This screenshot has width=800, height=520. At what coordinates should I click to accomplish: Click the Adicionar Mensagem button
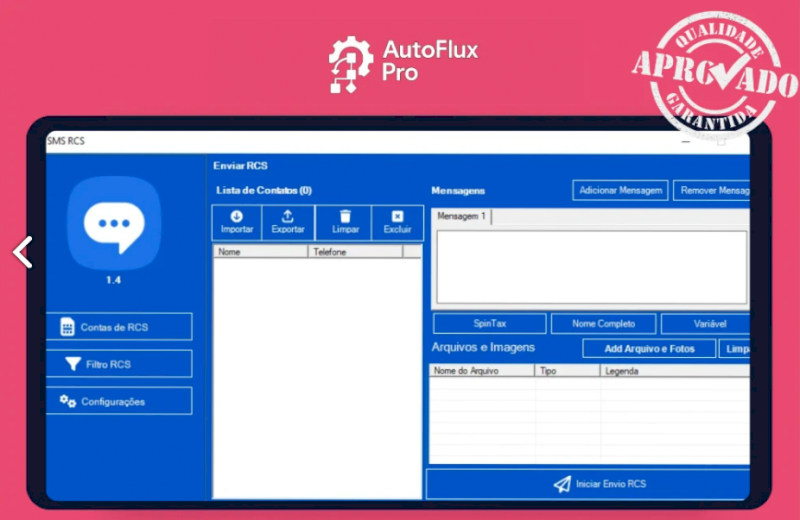click(x=620, y=190)
